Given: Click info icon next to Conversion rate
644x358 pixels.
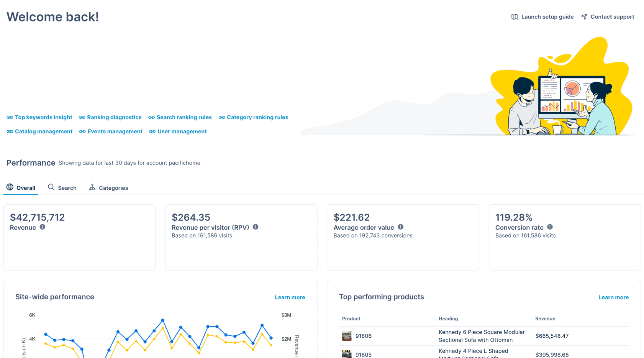Looking at the screenshot, I should [x=550, y=227].
